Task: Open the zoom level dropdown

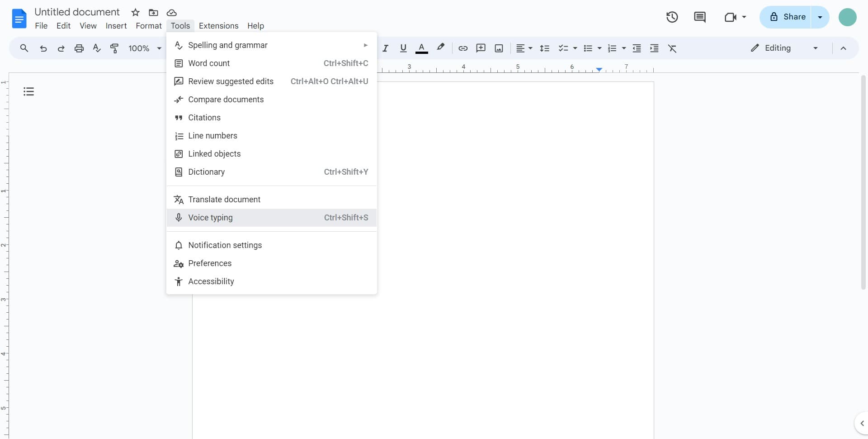Action: click(144, 48)
